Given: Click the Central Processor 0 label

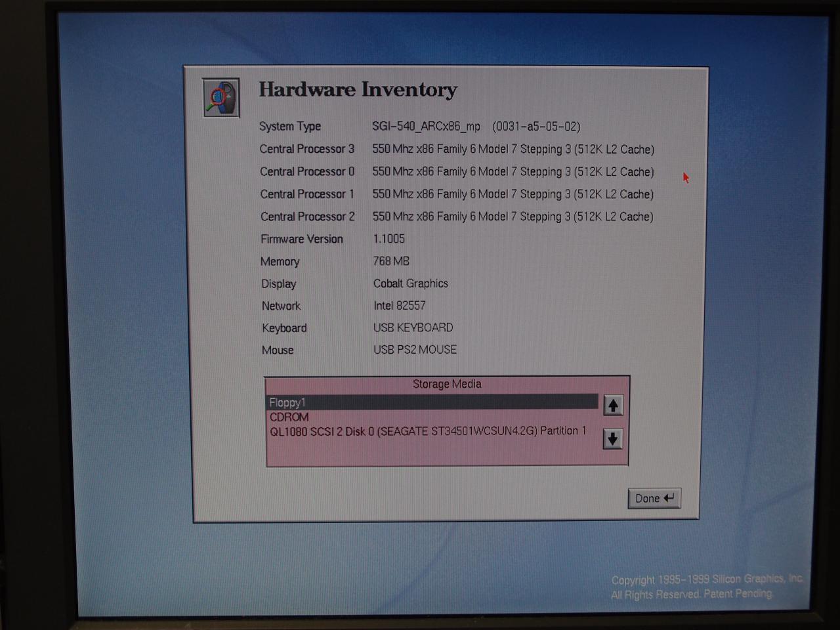Looking at the screenshot, I should (307, 171).
